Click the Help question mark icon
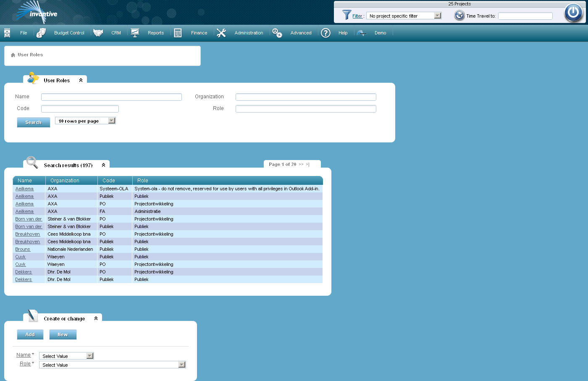The width and height of the screenshot is (588, 381). pos(325,33)
